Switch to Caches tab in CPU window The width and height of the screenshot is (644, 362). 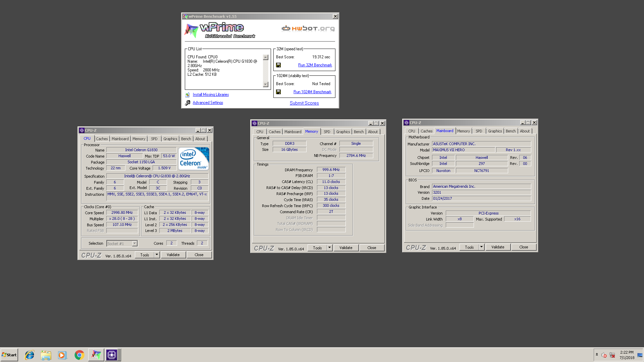pos(102,139)
